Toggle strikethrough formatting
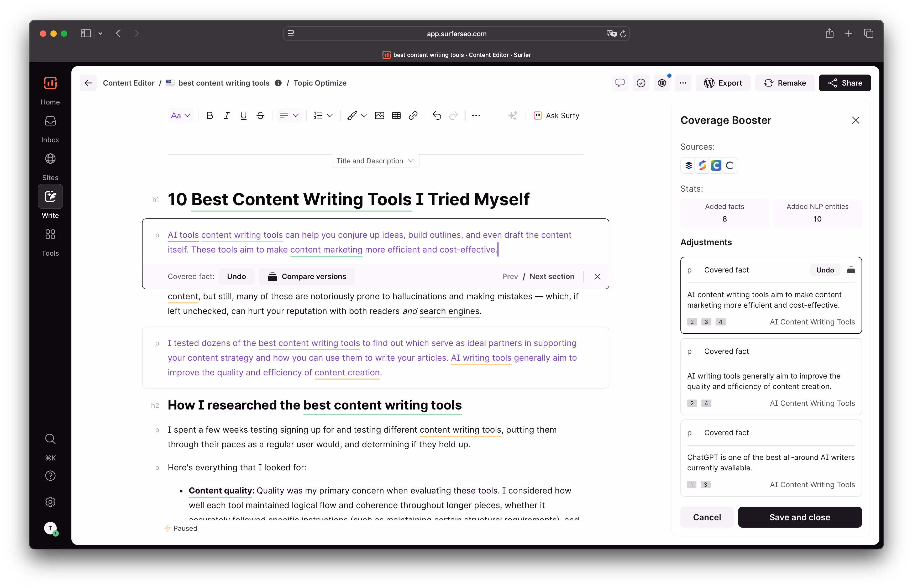 [x=260, y=116]
